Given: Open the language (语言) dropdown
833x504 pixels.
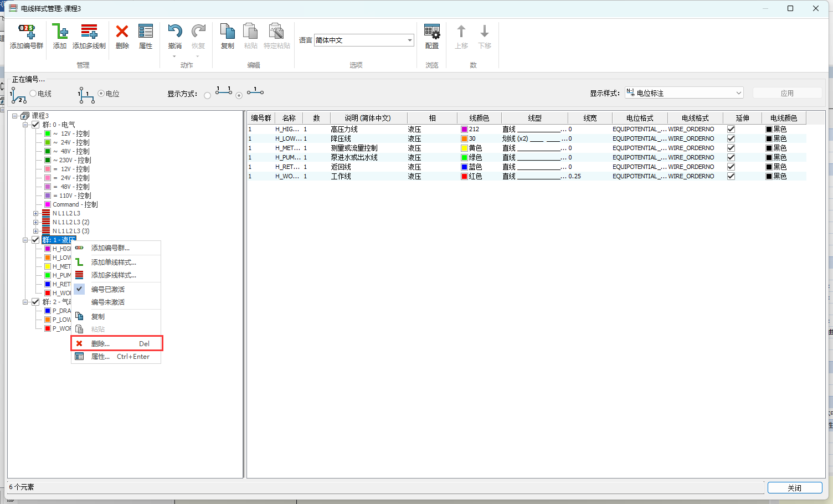Looking at the screenshot, I should pyautogui.click(x=410, y=40).
